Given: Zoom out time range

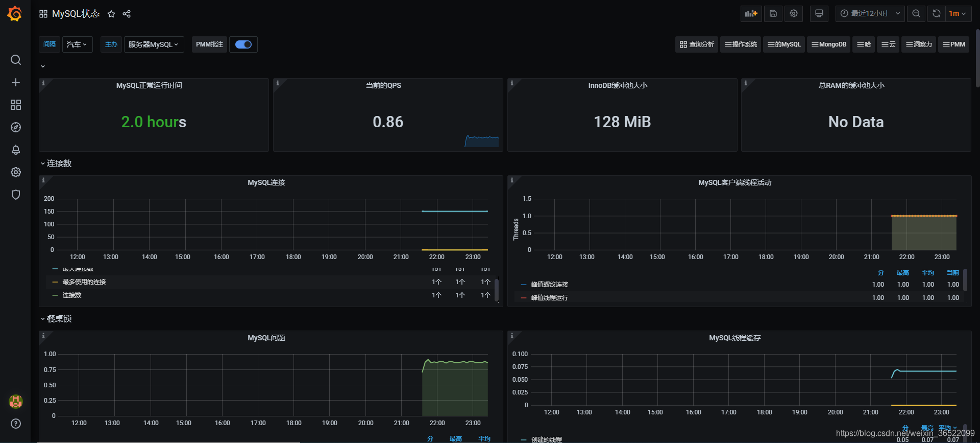Looking at the screenshot, I should coord(916,14).
